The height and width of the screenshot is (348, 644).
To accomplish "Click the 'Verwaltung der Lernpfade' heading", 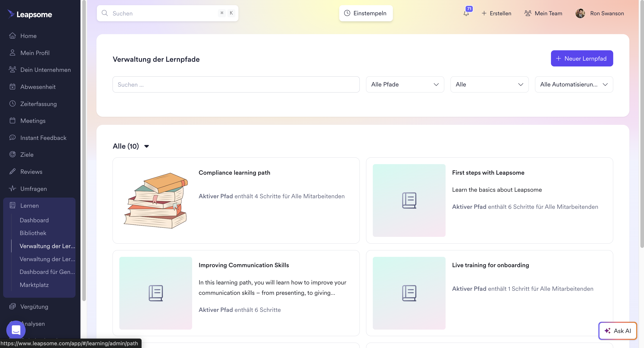I will pyautogui.click(x=156, y=59).
